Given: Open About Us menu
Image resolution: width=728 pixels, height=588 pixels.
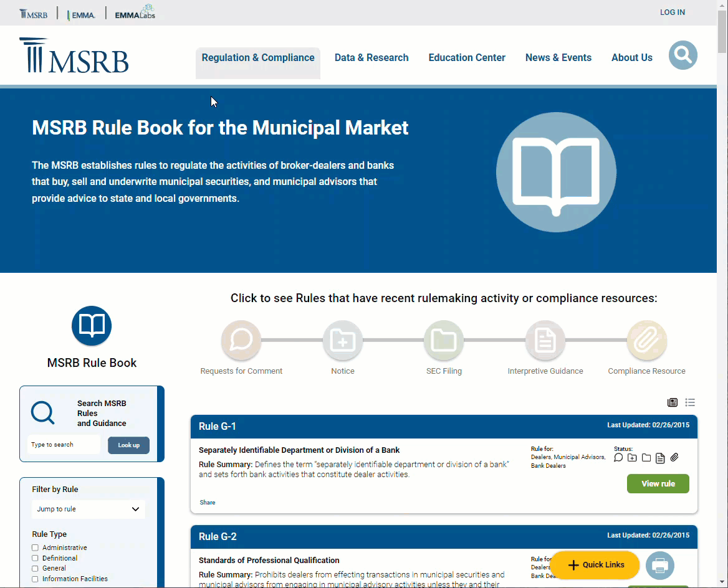Looking at the screenshot, I should tap(631, 57).
